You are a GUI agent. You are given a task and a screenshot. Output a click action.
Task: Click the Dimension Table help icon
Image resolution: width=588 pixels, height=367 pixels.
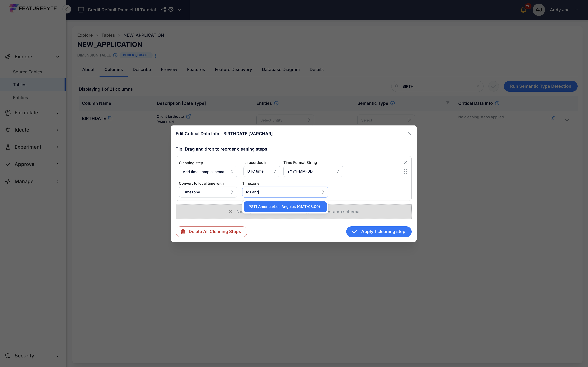115,55
